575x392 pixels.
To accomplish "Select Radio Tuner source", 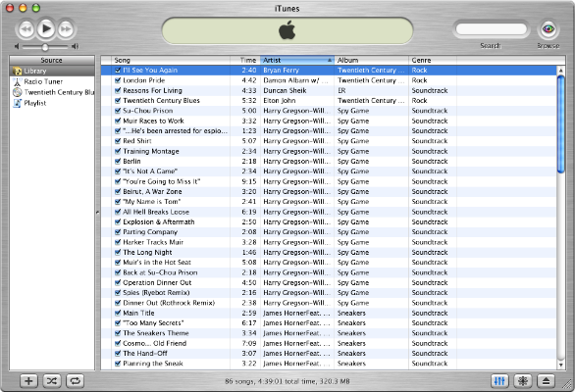I will point(52,81).
